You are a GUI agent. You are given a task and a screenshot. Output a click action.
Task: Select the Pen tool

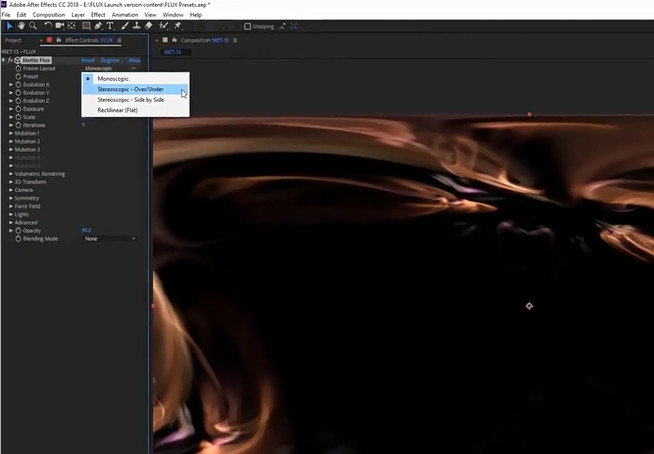pos(97,26)
